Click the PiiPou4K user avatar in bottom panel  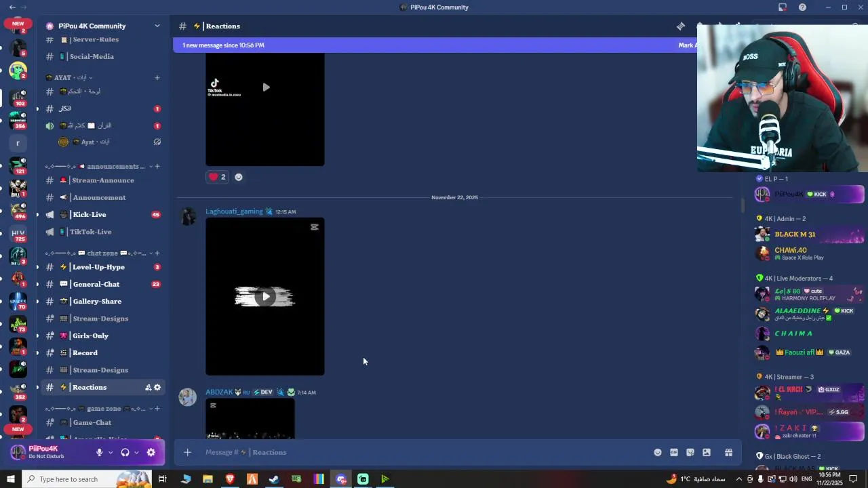tap(18, 452)
